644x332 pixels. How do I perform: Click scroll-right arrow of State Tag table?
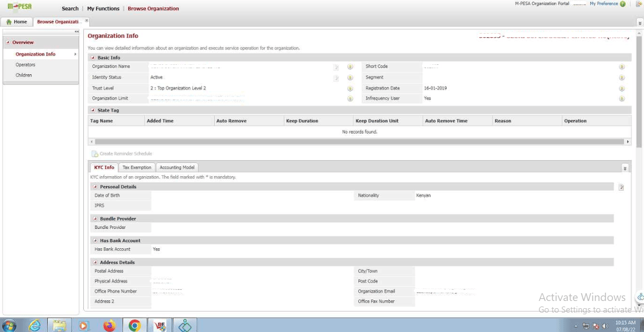(628, 141)
